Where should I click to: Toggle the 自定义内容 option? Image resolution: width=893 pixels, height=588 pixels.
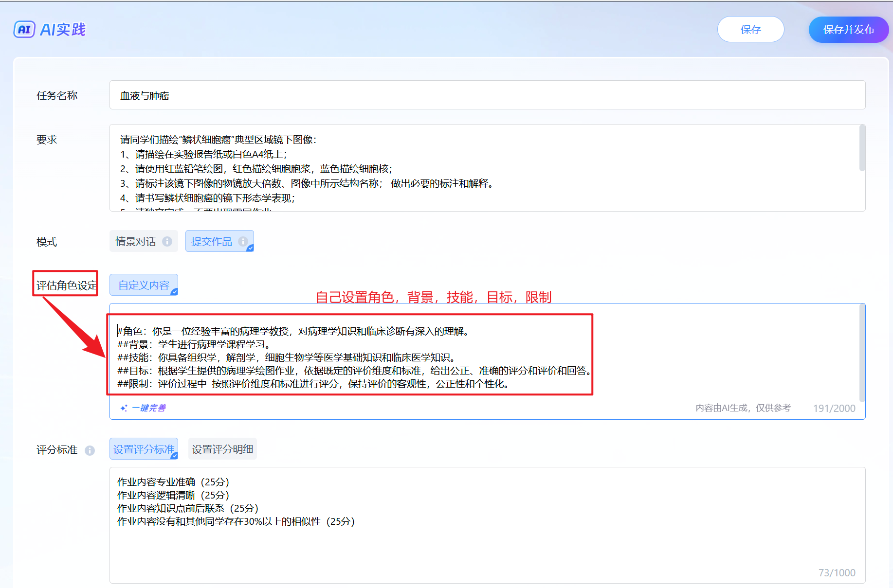point(144,285)
